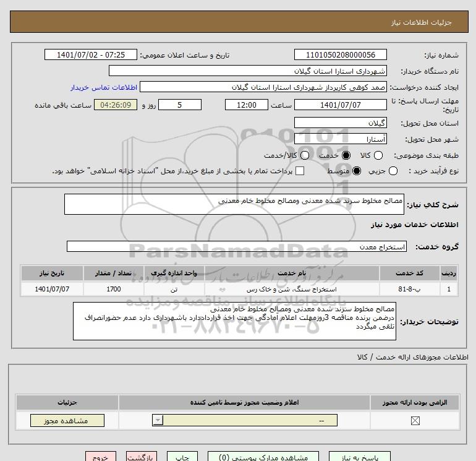
Task: Click the توضیحات خریدار text area
Action: [x=235, y=321]
